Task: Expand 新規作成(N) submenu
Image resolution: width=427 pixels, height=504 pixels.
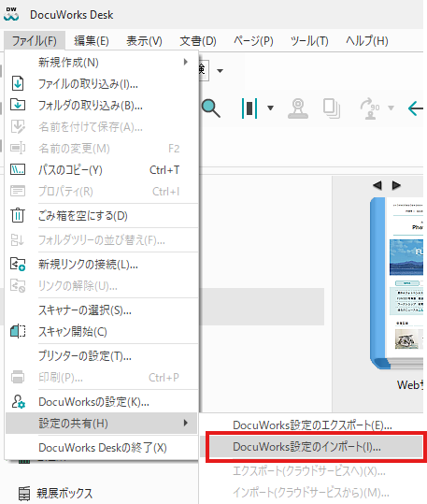Action: coord(102,63)
